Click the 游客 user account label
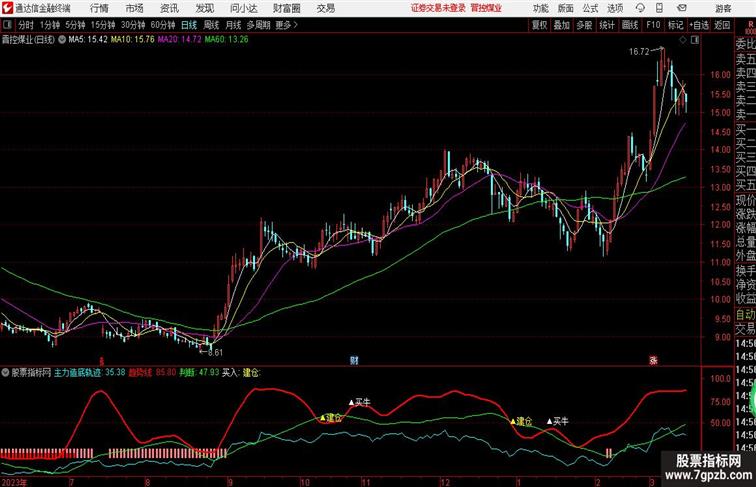 pos(723,8)
